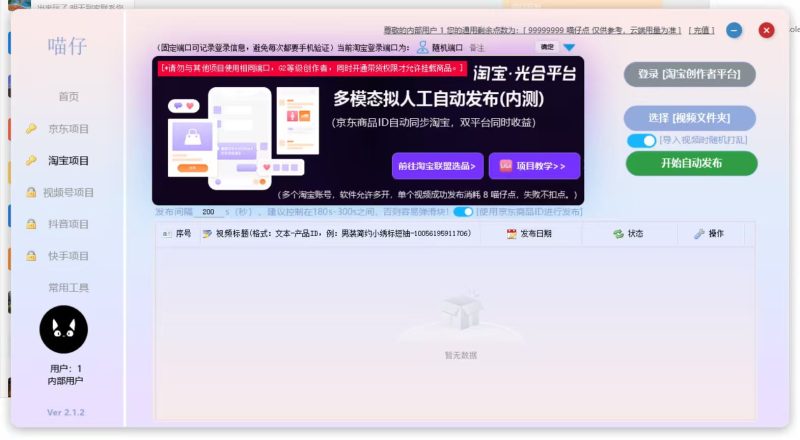The height and width of the screenshot is (440, 800).
Task: Click the 备注 remark input field
Action: coord(500,47)
